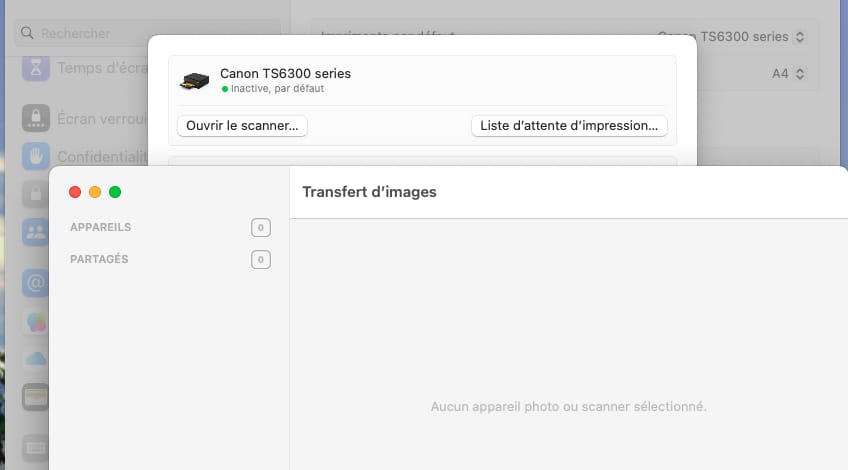Select the Wallet card icon in sidebar
The width and height of the screenshot is (848, 470).
point(36,396)
